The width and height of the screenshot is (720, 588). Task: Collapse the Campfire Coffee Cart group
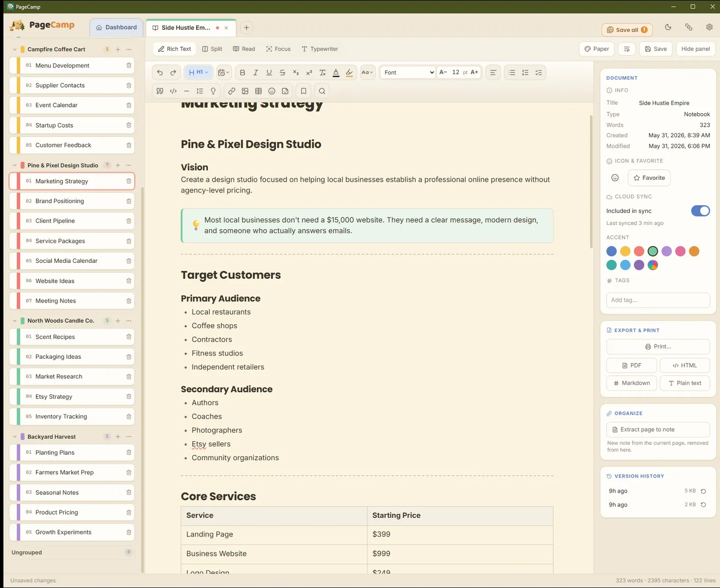14,49
